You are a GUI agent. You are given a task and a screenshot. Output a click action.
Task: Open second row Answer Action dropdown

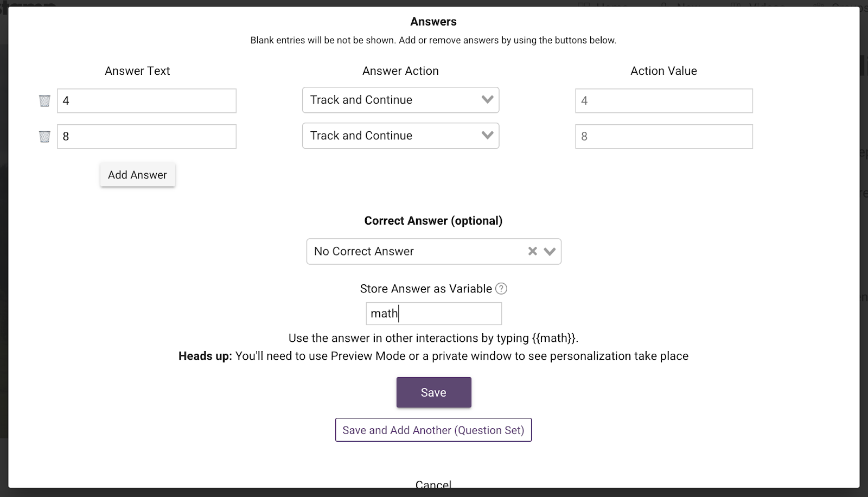(391, 136)
